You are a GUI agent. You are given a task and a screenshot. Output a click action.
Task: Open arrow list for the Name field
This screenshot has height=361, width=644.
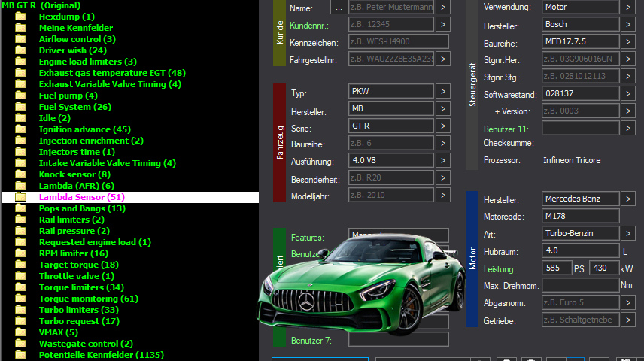pos(443,8)
